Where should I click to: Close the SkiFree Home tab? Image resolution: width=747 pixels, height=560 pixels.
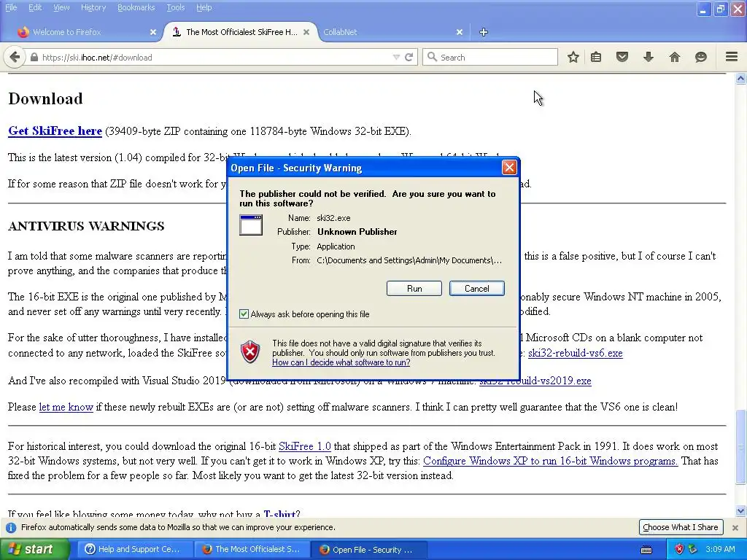(x=306, y=32)
